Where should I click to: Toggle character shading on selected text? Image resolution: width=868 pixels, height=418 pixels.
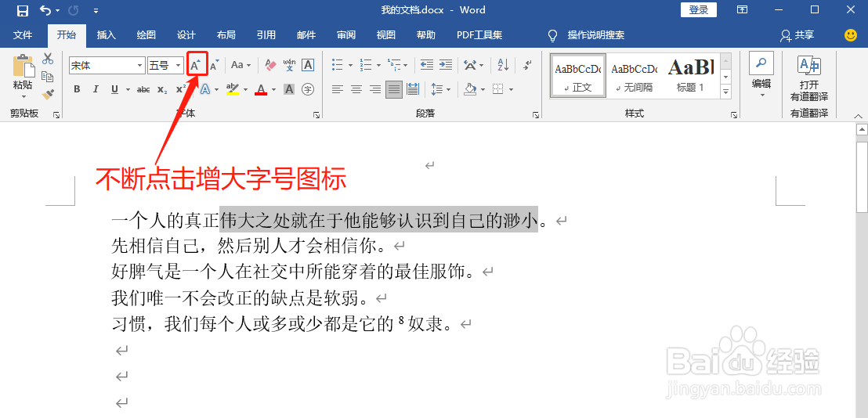(x=289, y=89)
